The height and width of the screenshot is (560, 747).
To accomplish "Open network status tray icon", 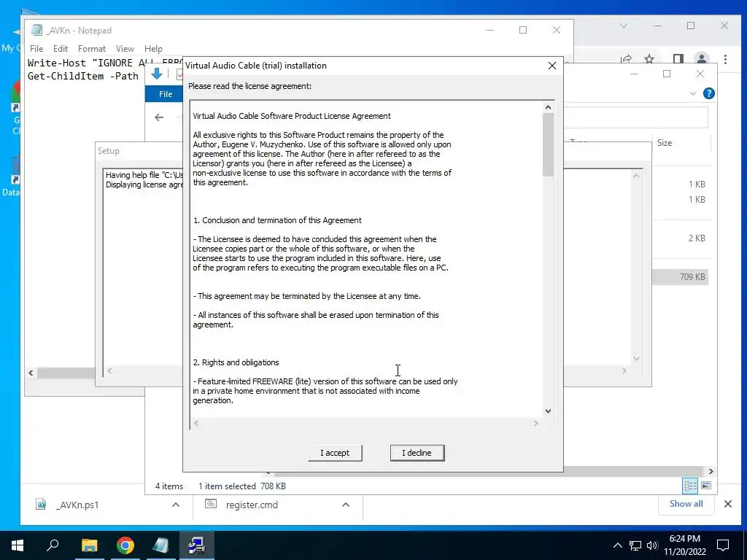I will pos(635,545).
